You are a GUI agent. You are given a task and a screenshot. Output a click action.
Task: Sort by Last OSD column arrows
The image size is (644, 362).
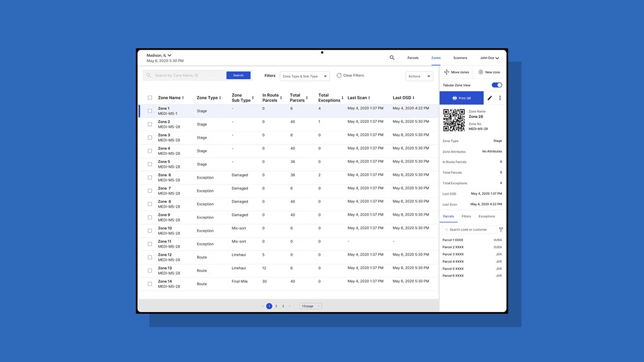(x=413, y=98)
